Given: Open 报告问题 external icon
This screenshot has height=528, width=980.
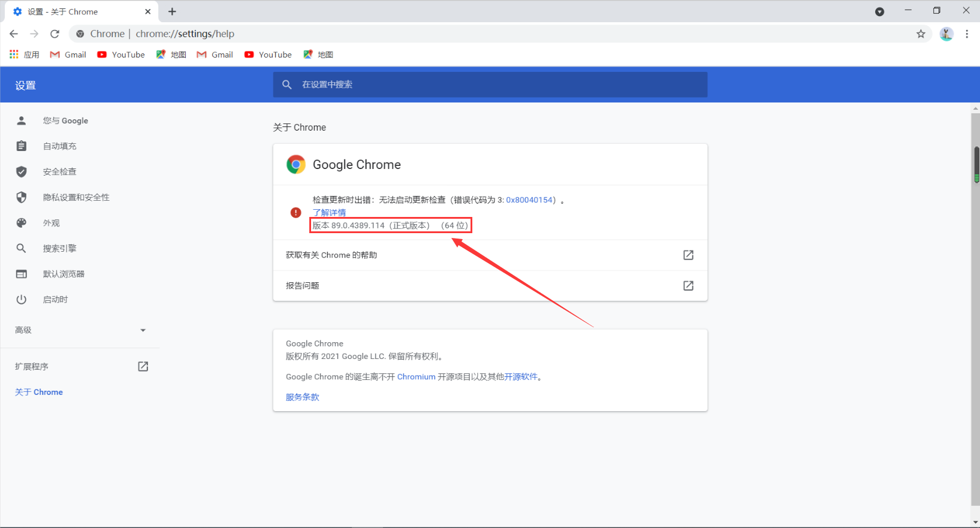Looking at the screenshot, I should click(688, 286).
